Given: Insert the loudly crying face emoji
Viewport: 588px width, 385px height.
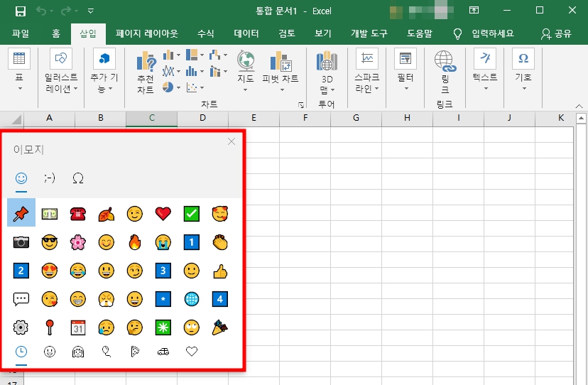Looking at the screenshot, I should (163, 242).
